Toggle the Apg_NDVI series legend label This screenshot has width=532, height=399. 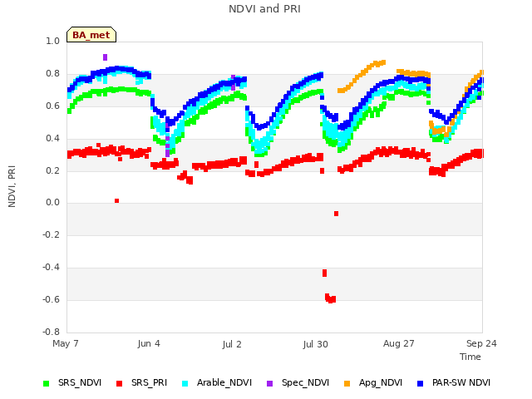tap(381, 382)
